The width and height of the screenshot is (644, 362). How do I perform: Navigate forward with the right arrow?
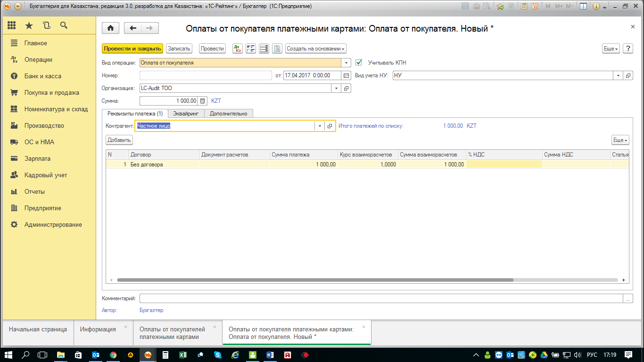[150, 28]
